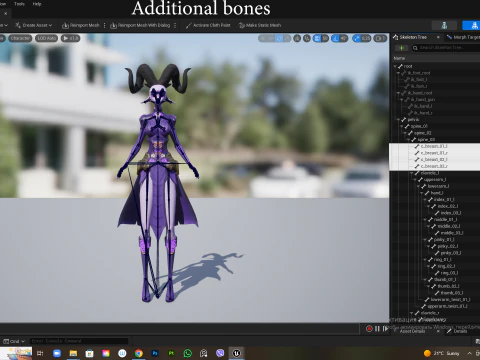Open Reimport Mesh options kebab menu
This screenshot has width=480, height=360.
105,25
